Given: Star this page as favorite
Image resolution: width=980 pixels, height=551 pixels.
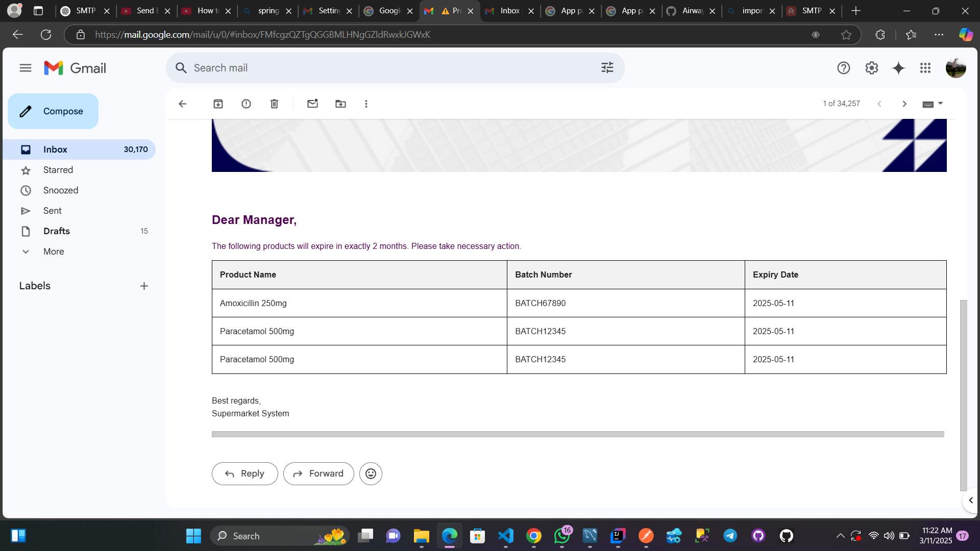Looking at the screenshot, I should pyautogui.click(x=846, y=35).
